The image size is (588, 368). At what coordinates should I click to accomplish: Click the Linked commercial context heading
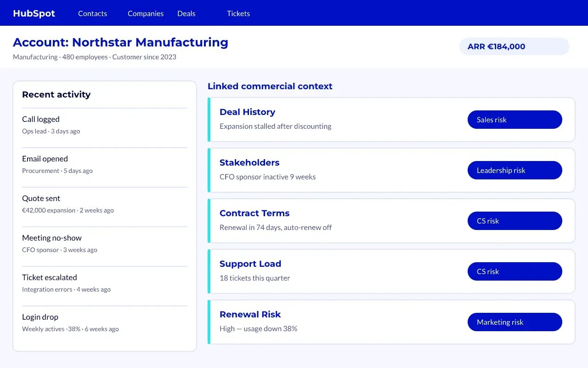pyautogui.click(x=270, y=86)
